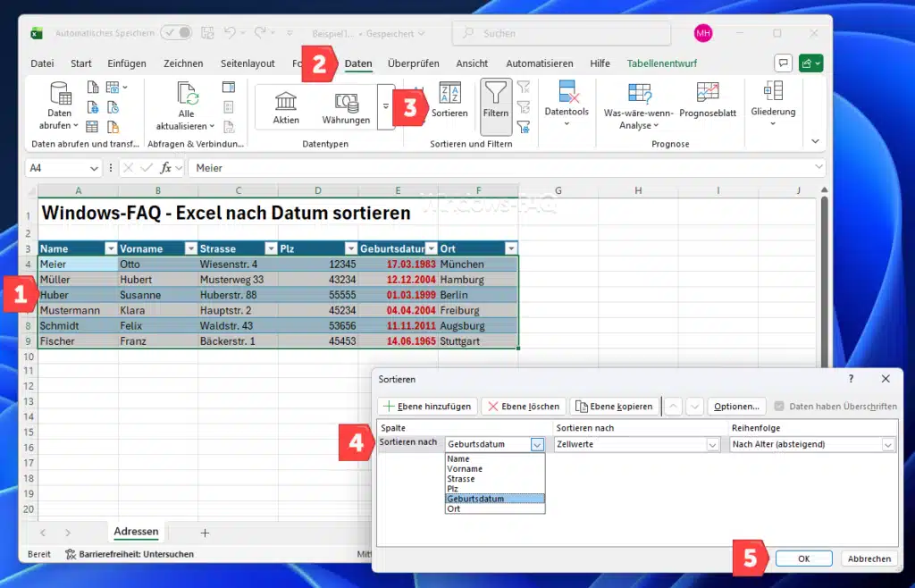Viewport: 915px width, 588px height.
Task: Switch to the Daten ribbon tab
Action: (x=357, y=63)
